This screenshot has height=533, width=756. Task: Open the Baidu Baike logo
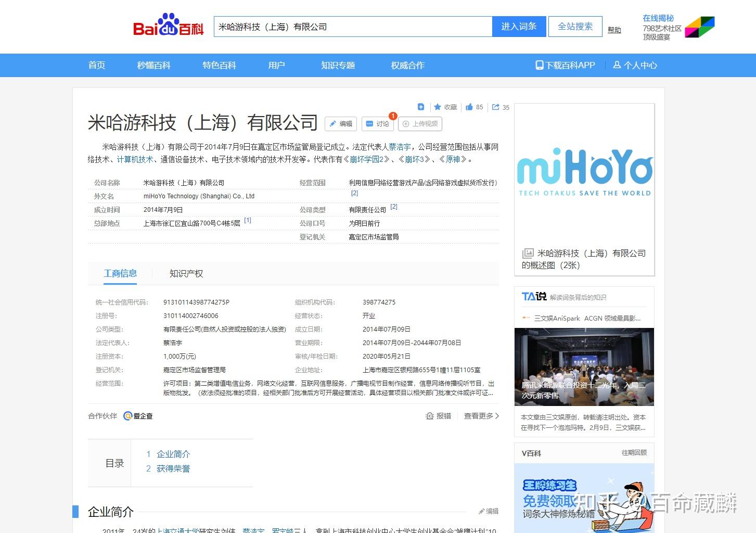[168, 25]
